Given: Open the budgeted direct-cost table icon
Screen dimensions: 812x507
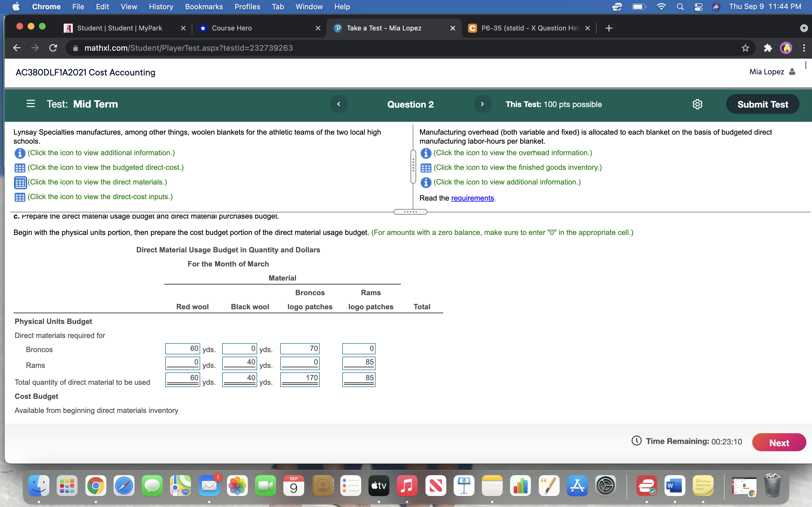Looking at the screenshot, I should click(20, 168).
